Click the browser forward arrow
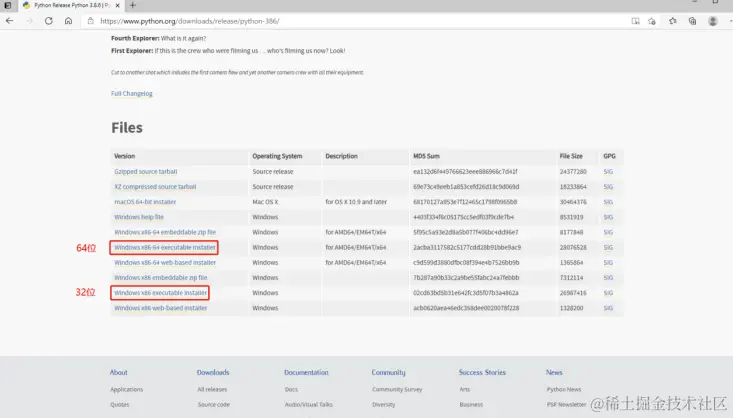 click(29, 21)
